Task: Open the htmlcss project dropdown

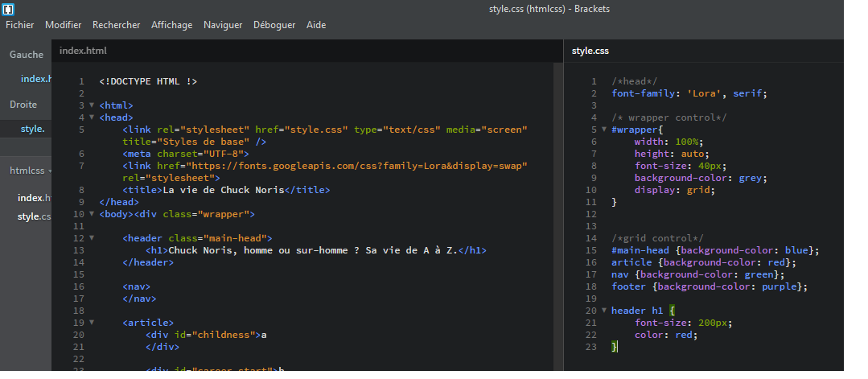Action: tap(31, 171)
